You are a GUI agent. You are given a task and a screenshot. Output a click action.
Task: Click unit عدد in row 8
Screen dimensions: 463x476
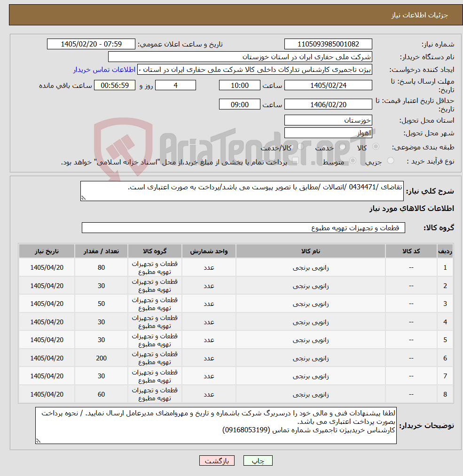tap(209, 394)
